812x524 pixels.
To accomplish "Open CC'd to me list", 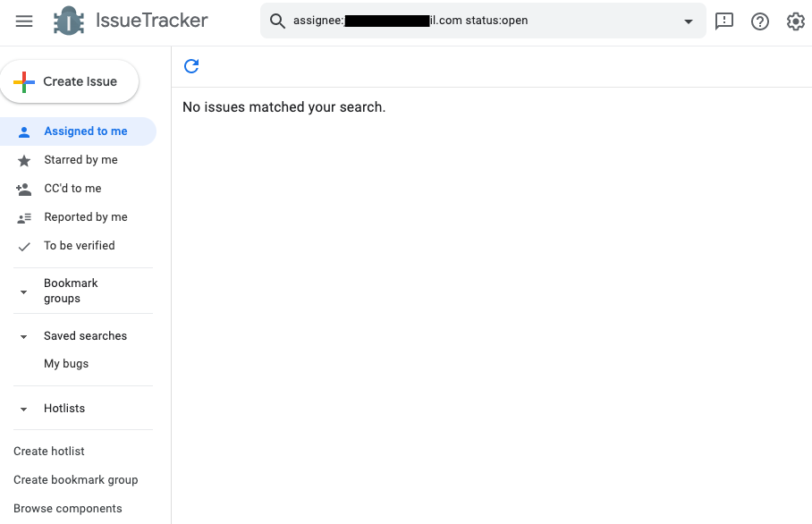I will click(x=72, y=189).
